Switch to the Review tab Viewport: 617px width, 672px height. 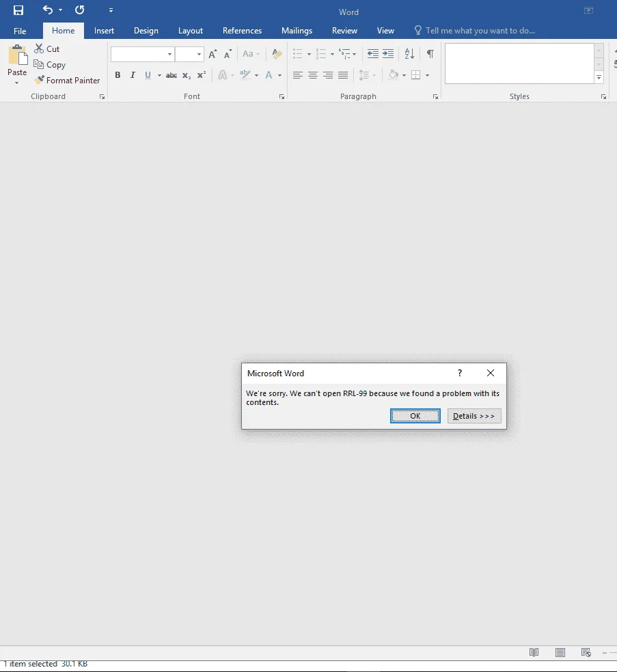point(344,31)
